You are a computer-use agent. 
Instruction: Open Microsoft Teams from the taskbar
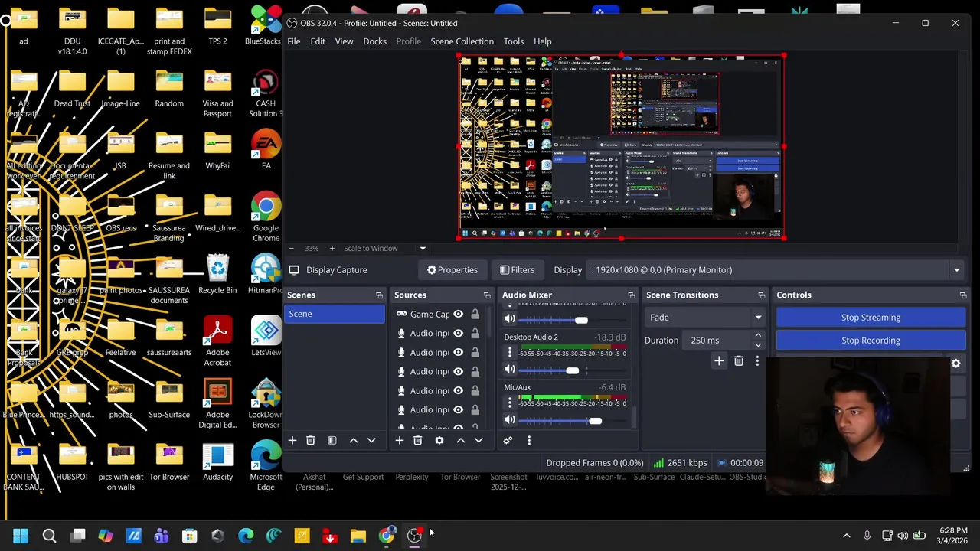click(x=162, y=536)
